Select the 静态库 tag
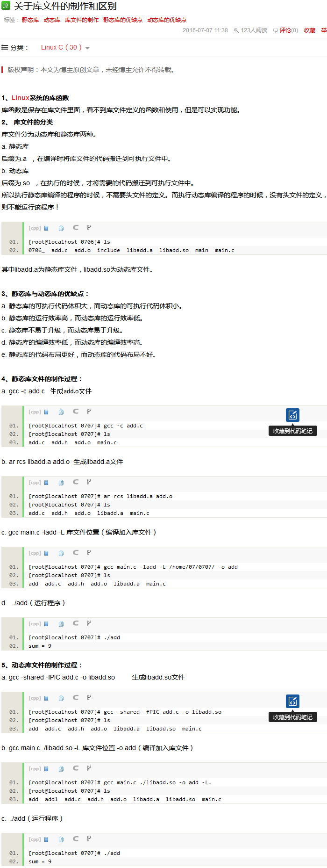The height and width of the screenshot is (868, 327). 30,20
